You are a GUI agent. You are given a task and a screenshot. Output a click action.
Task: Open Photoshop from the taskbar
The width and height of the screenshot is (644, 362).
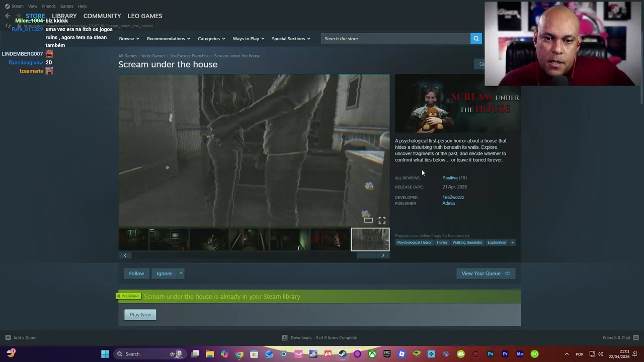(x=491, y=354)
